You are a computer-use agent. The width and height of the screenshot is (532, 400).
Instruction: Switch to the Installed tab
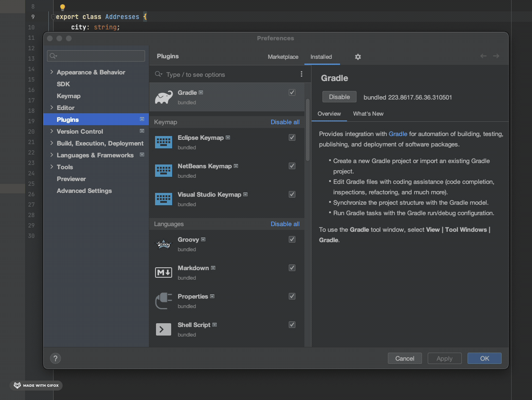point(321,57)
